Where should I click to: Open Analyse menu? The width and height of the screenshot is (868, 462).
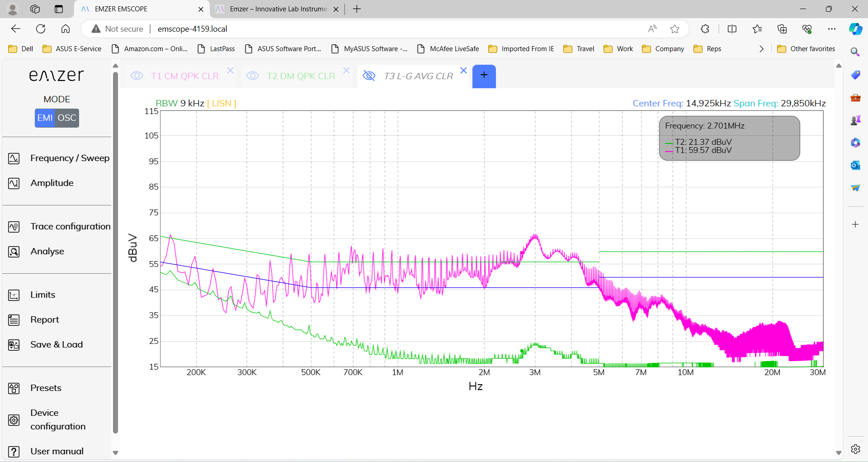pyautogui.click(x=47, y=252)
